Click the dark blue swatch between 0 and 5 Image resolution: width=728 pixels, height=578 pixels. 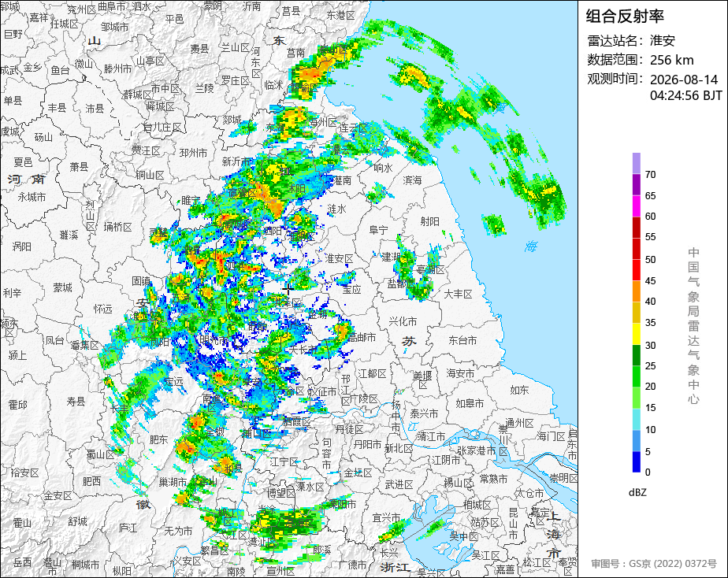pos(636,462)
